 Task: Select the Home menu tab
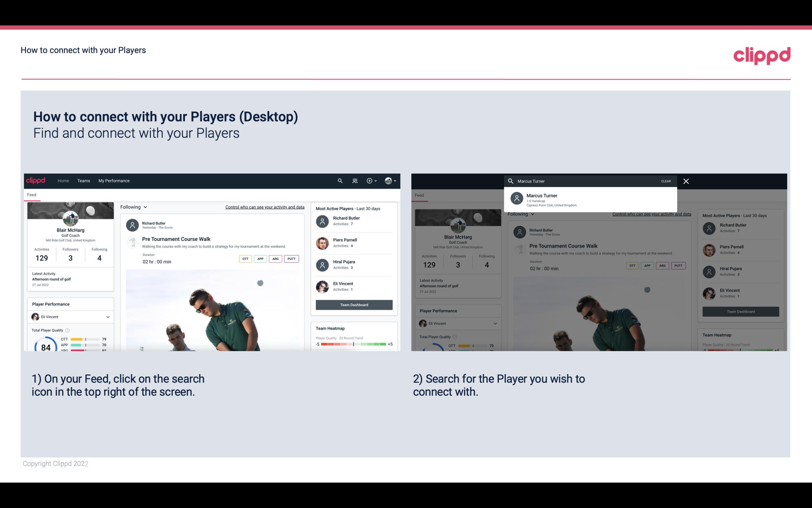63,180
